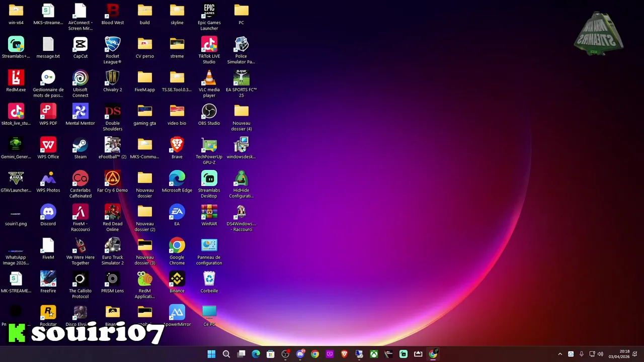The width and height of the screenshot is (644, 362).
Task: Open Microsoft Store from the taskbar
Action: coord(270,354)
